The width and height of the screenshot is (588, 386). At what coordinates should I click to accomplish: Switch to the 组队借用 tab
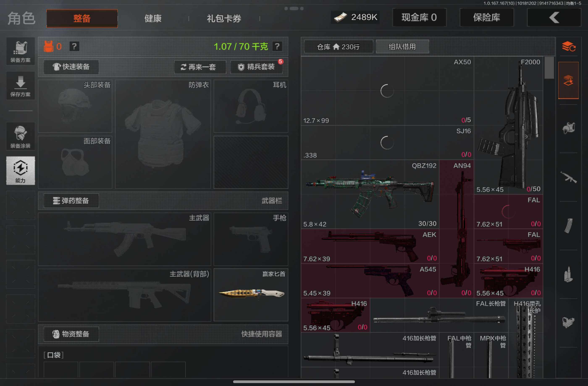tap(402, 47)
